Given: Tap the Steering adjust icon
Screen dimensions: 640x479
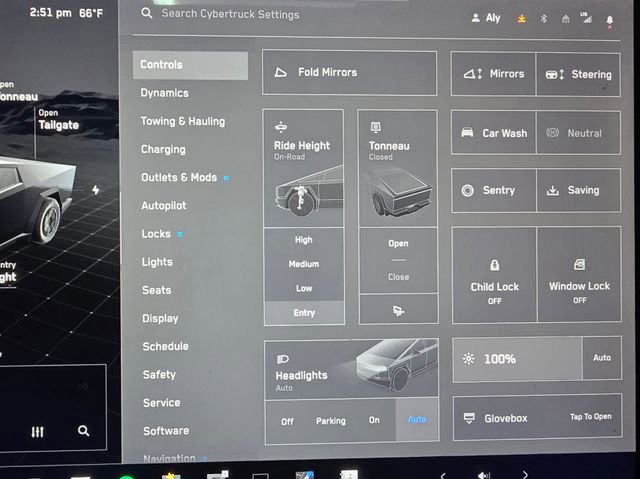Looking at the screenshot, I should click(555, 75).
